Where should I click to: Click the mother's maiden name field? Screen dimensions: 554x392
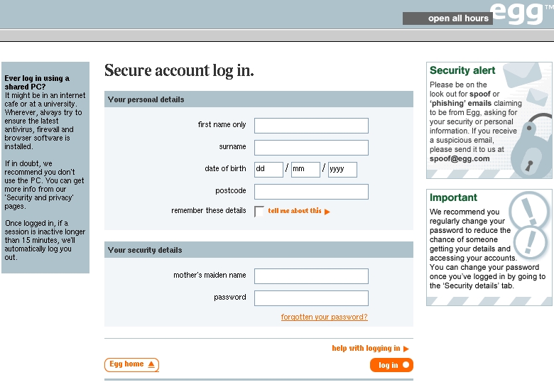coord(311,276)
